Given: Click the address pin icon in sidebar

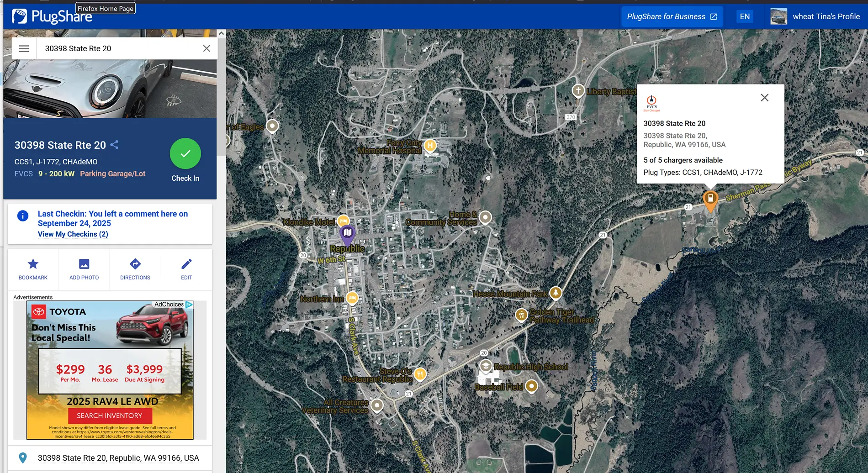Looking at the screenshot, I should (x=23, y=458).
